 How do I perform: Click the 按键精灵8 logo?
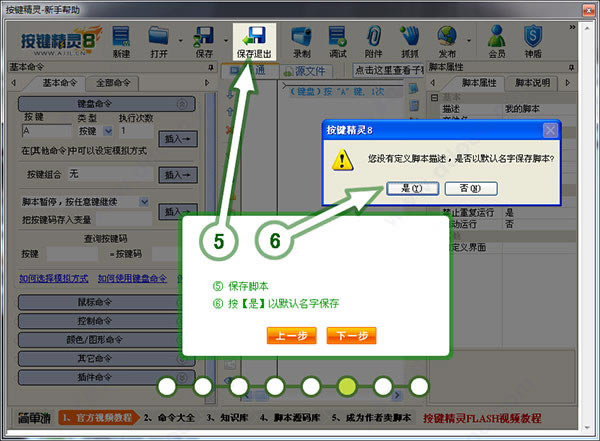(x=61, y=41)
